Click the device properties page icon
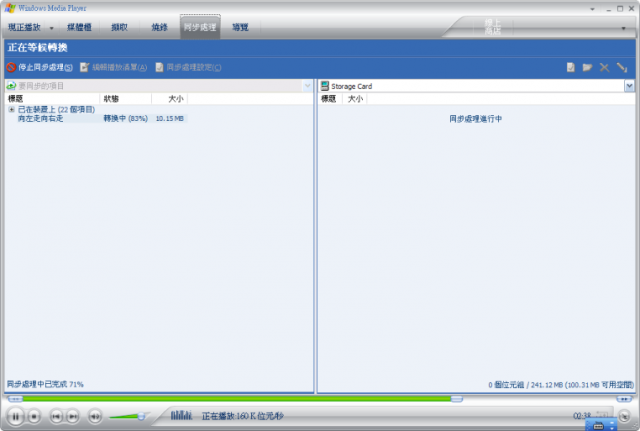 (571, 67)
